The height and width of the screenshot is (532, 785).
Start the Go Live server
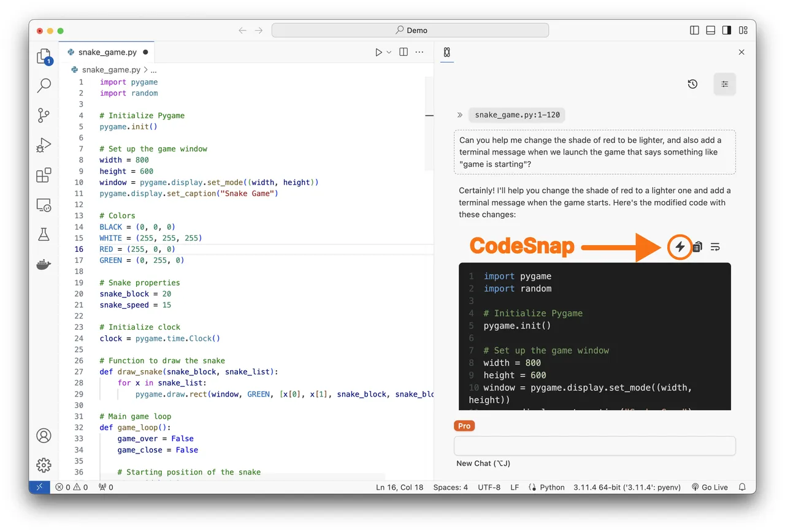point(710,487)
